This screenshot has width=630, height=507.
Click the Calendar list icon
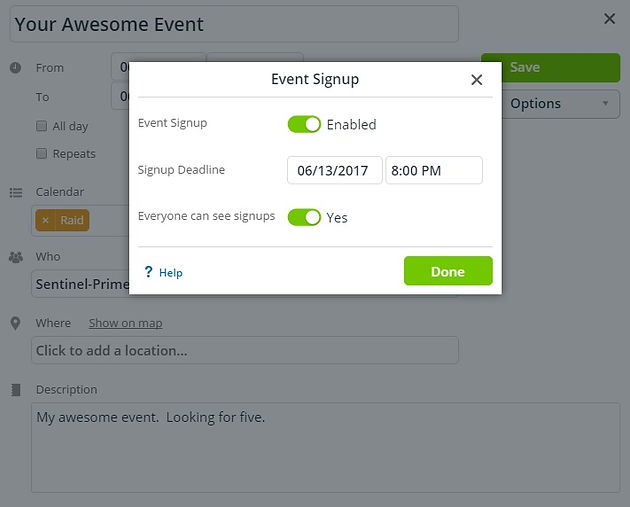[x=16, y=192]
